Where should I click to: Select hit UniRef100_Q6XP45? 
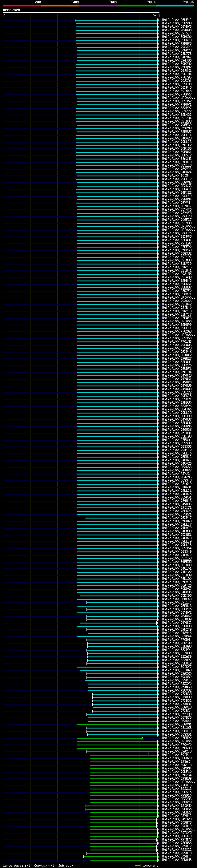coord(177,88)
